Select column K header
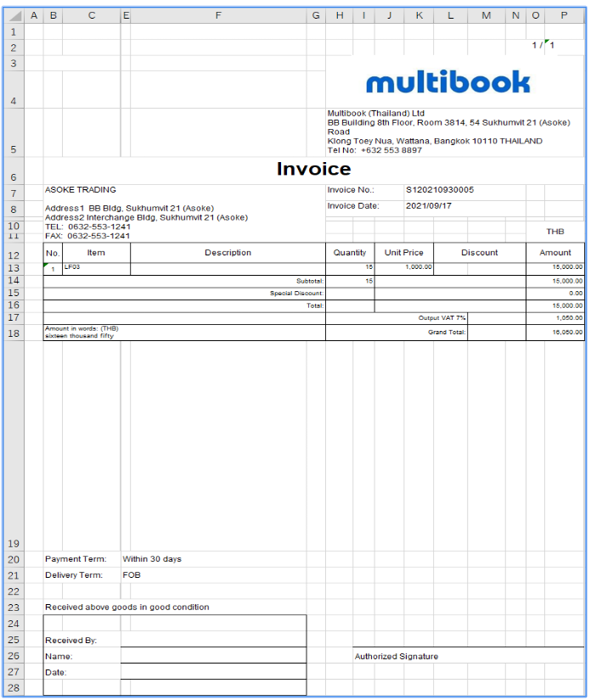Screen dimensions: 591x700 419,15
